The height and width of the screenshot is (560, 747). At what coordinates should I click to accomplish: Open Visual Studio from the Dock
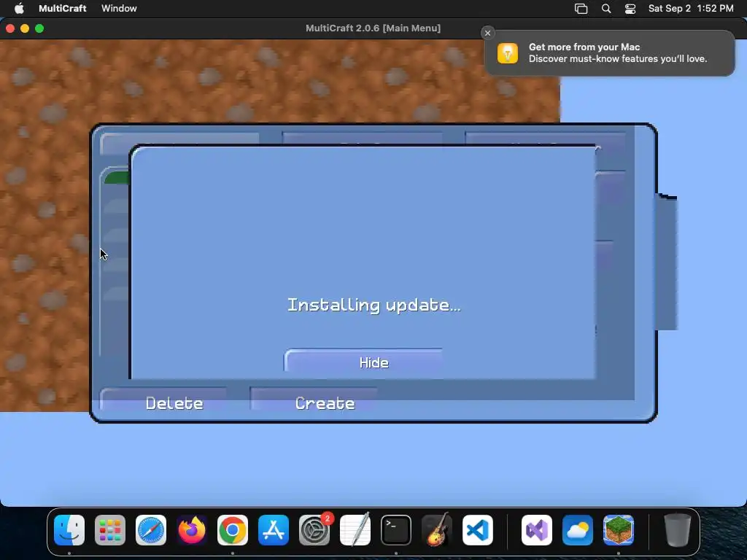pyautogui.click(x=537, y=530)
